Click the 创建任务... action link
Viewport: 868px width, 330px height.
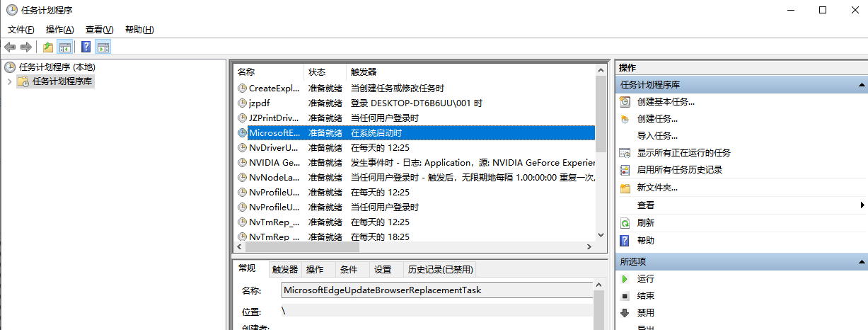(657, 119)
